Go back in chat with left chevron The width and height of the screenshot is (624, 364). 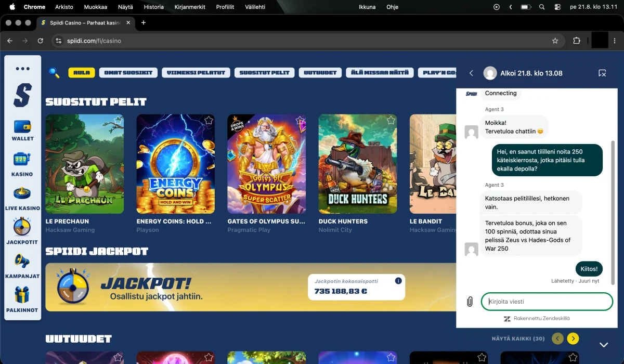[472, 73]
